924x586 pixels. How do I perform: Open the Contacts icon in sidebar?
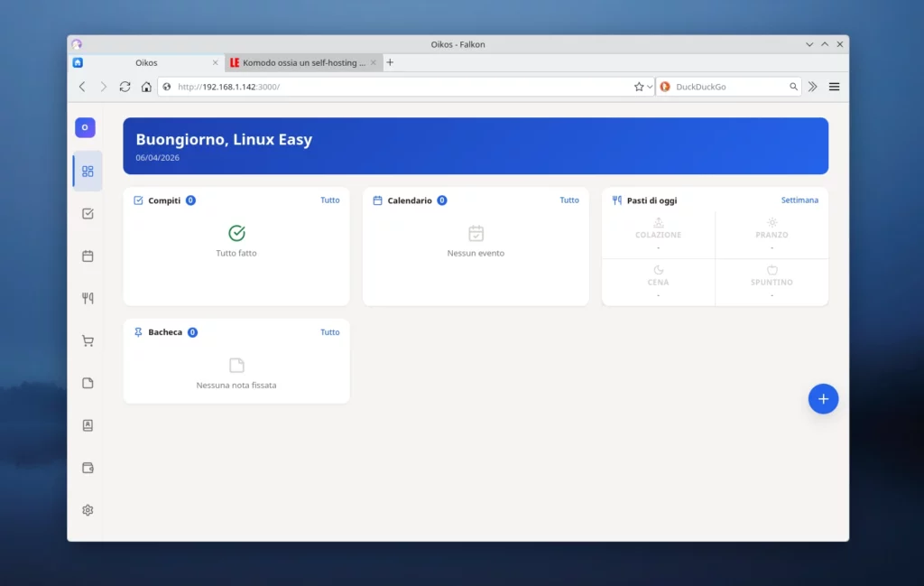point(88,425)
